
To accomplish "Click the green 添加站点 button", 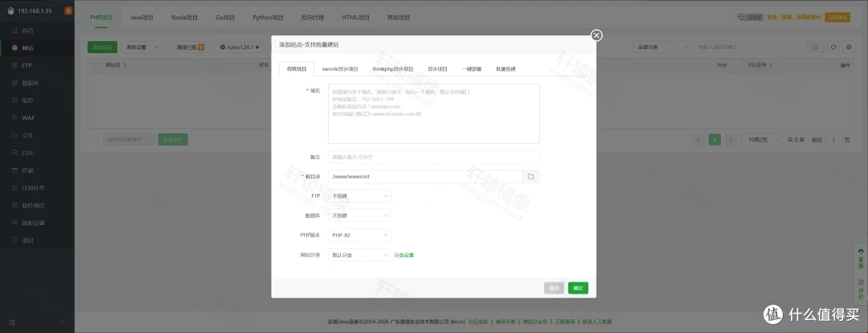I will coord(102,47).
